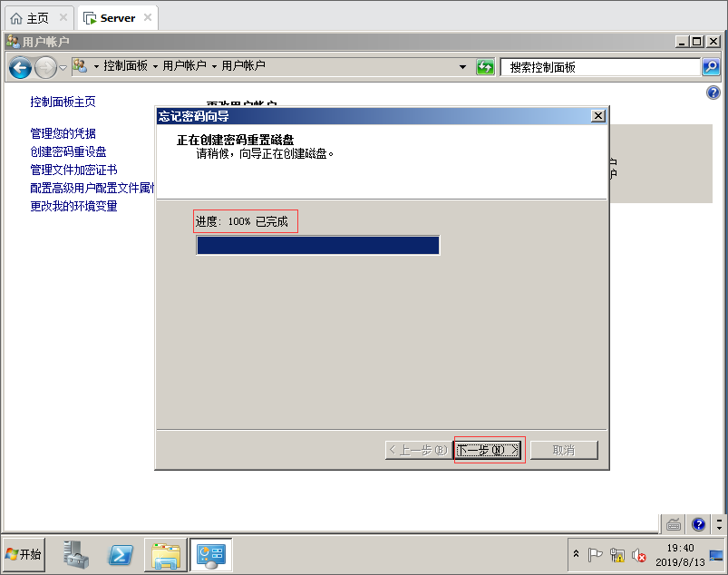Viewport: 728px width, 575px height.
Task: Show hidden tray icons chevron
Action: tap(576, 553)
